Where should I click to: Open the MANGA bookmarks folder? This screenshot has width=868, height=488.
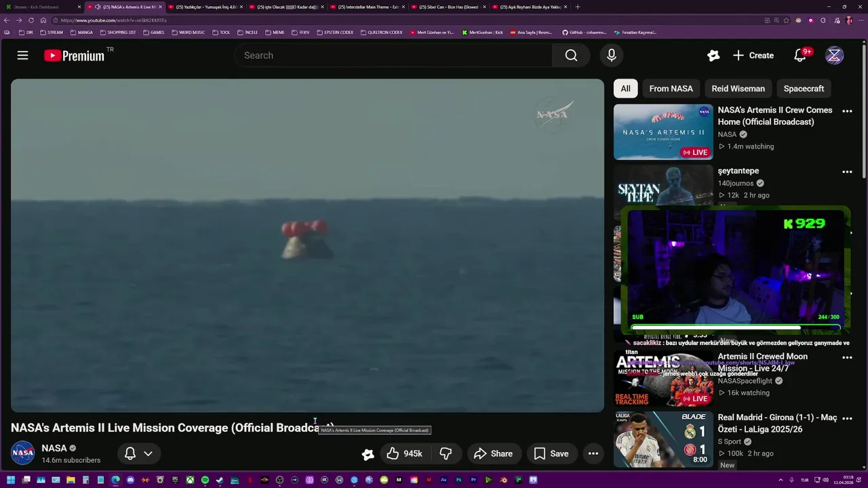[x=81, y=33]
